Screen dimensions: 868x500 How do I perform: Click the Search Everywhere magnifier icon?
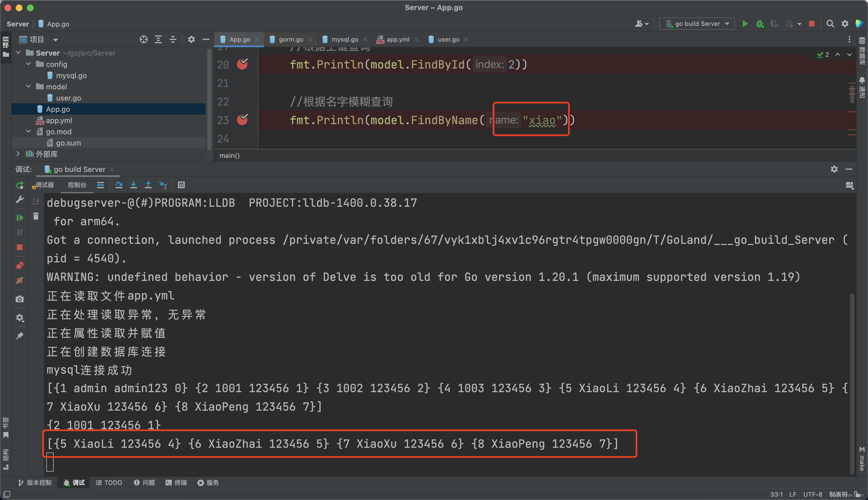[830, 24]
